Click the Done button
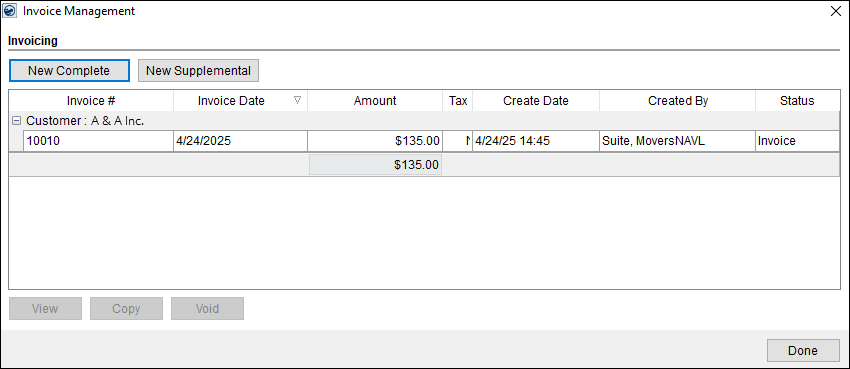Viewport: 850px width, 369px height. pyautogui.click(x=803, y=351)
